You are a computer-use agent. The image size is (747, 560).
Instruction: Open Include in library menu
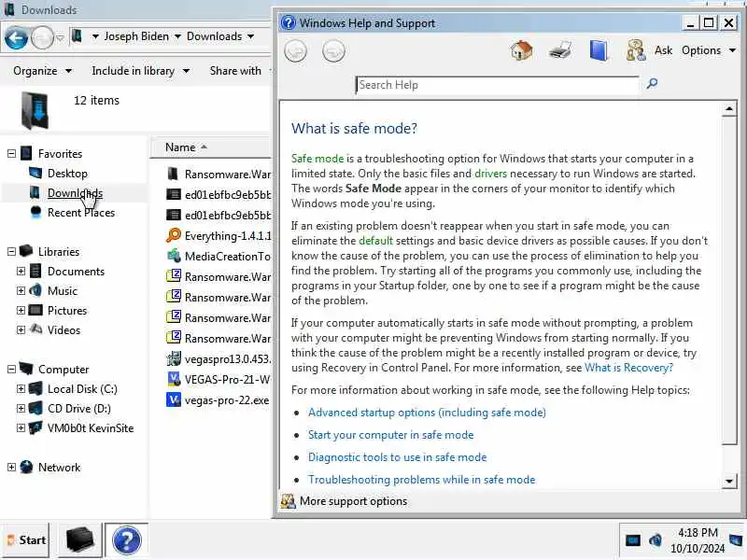point(140,71)
